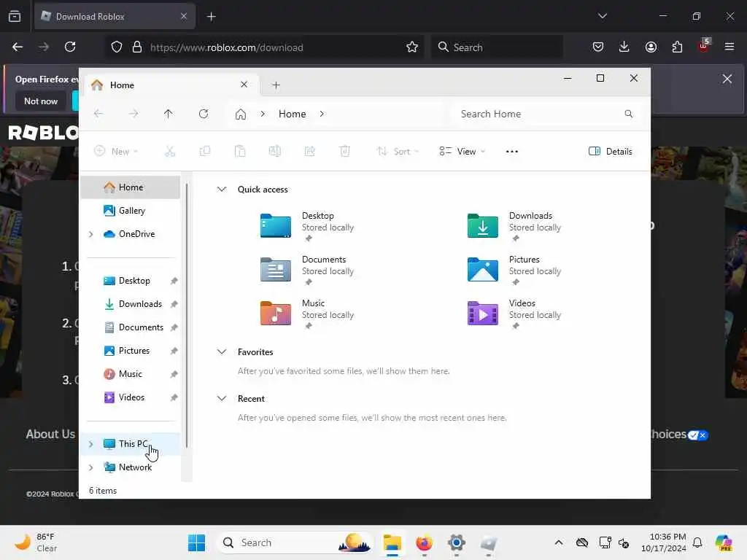Click the home icon in the Explorer address bar
Image resolution: width=747 pixels, height=560 pixels.
click(241, 114)
